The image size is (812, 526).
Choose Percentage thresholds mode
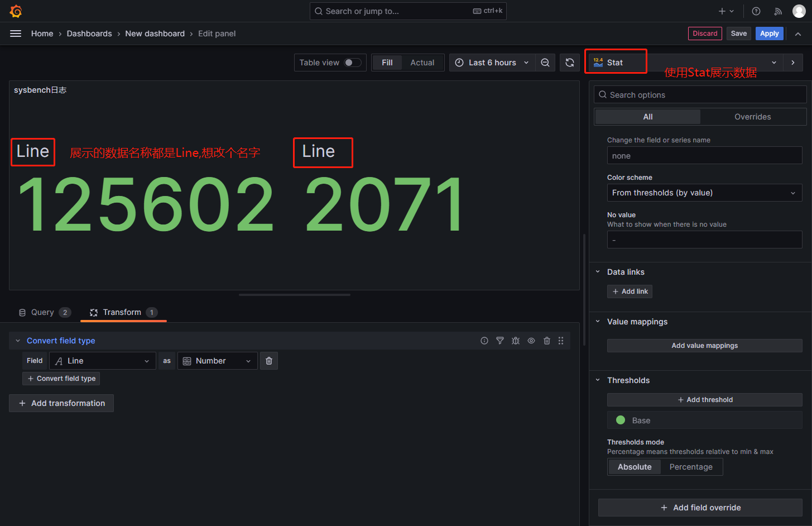point(691,467)
